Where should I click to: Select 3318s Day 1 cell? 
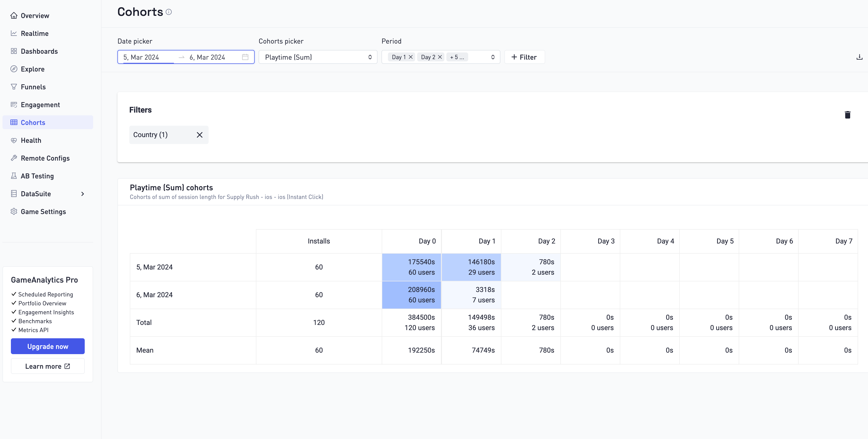pyautogui.click(x=471, y=295)
